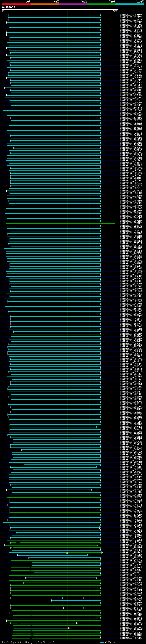
Task: Select the UniRef100_A8HSU7 hit label
Action: [131, 15]
